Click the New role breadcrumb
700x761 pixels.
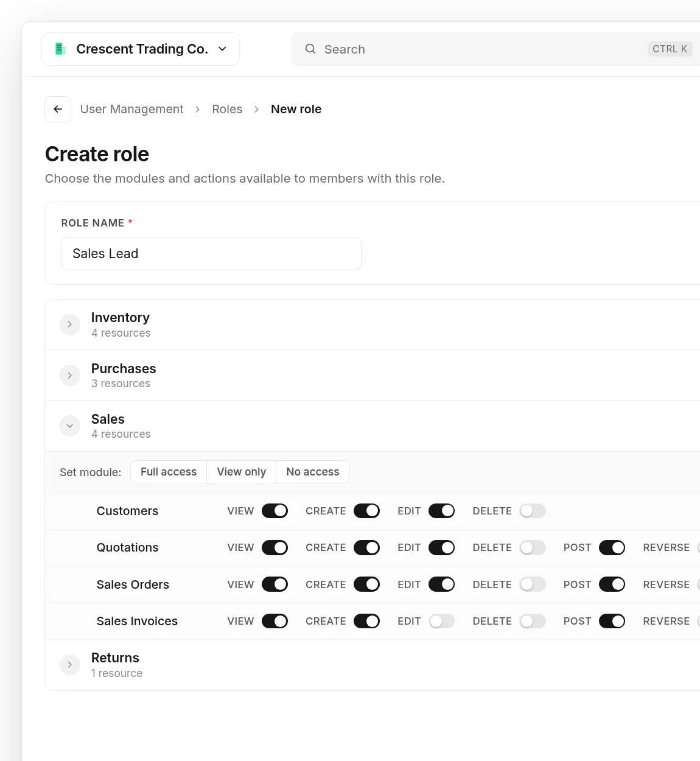click(x=296, y=109)
